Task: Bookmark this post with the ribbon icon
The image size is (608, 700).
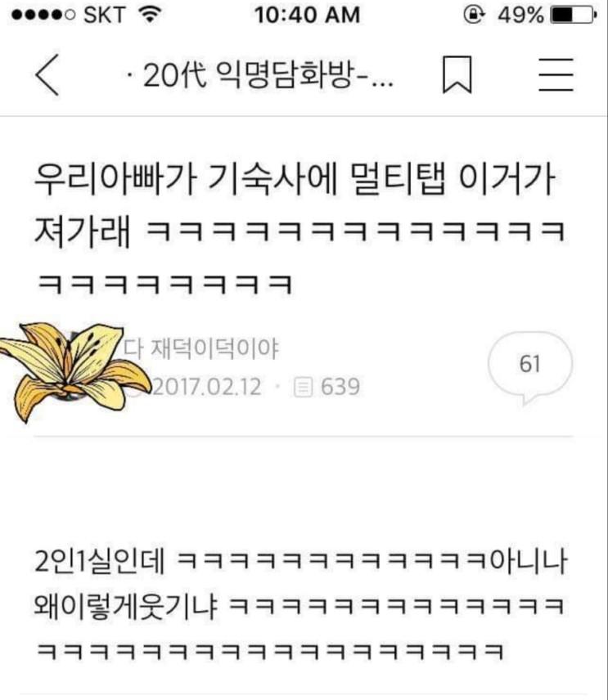Action: tap(457, 74)
